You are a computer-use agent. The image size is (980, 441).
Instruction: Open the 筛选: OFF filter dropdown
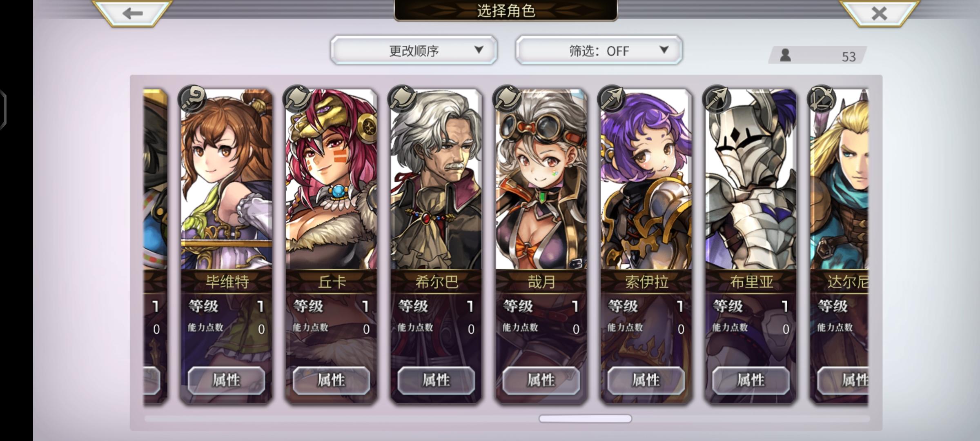(x=599, y=50)
